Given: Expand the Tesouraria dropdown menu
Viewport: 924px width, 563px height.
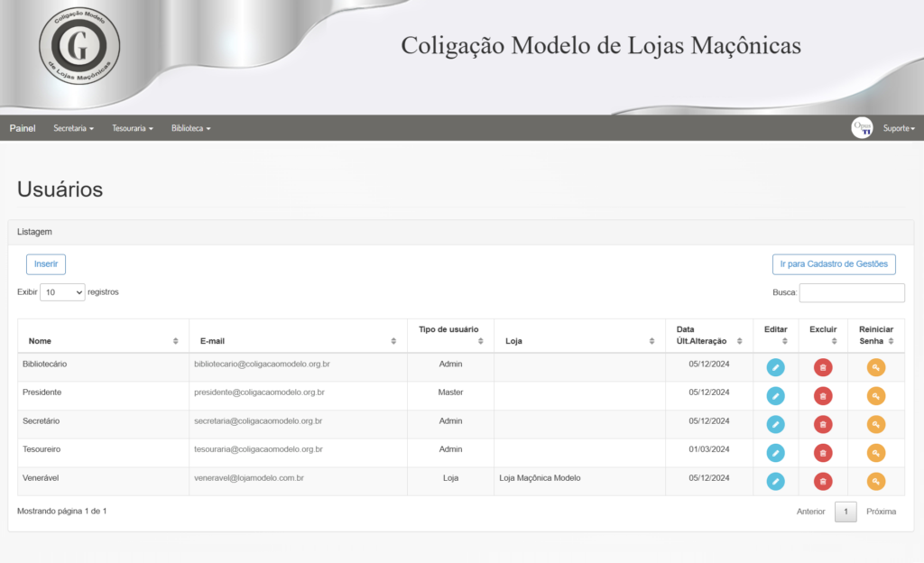Looking at the screenshot, I should [x=133, y=128].
